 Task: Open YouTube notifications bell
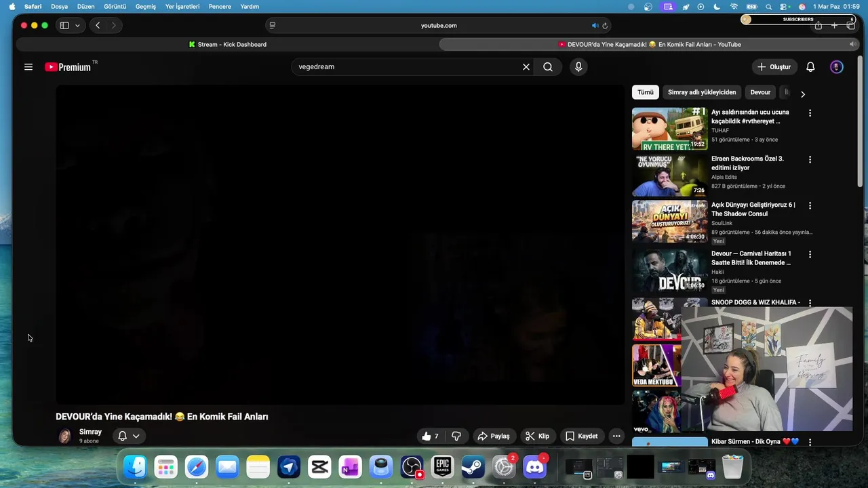(x=810, y=67)
